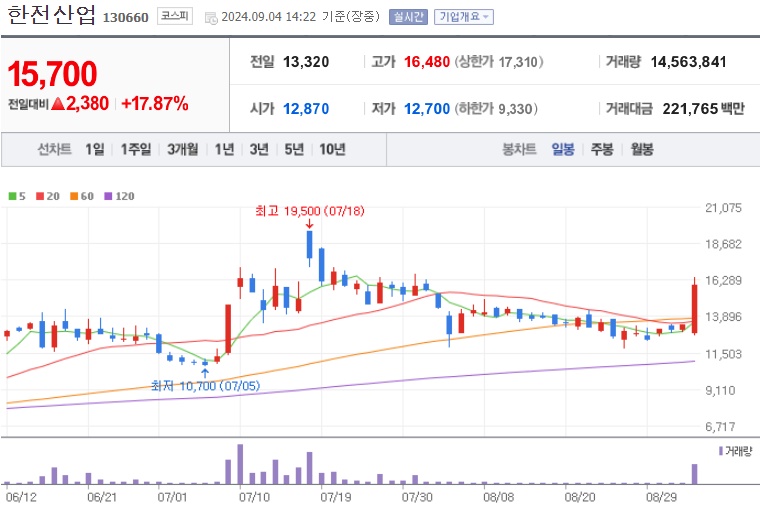The height and width of the screenshot is (510, 760).
Task: Click the clock icon beside the timestamp
Action: [211, 18]
